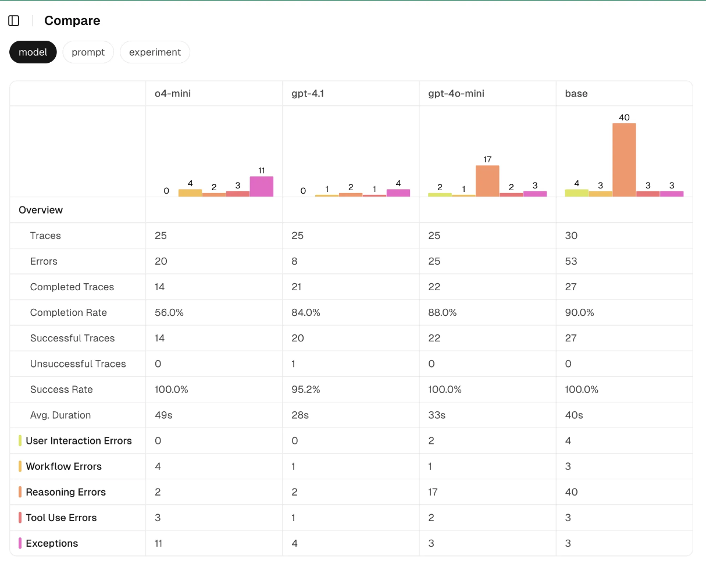
Task: Click the base column header
Action: coord(576,94)
